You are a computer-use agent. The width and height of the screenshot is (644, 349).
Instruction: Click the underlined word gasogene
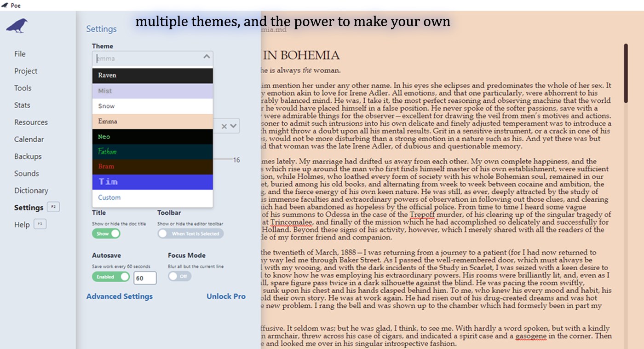(531, 336)
